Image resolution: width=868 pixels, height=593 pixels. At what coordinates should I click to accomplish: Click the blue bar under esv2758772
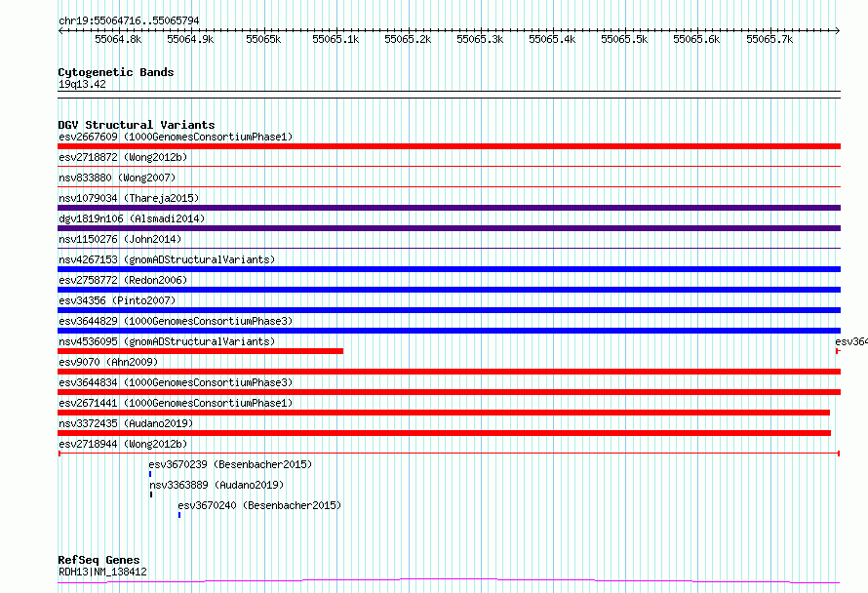click(x=449, y=290)
